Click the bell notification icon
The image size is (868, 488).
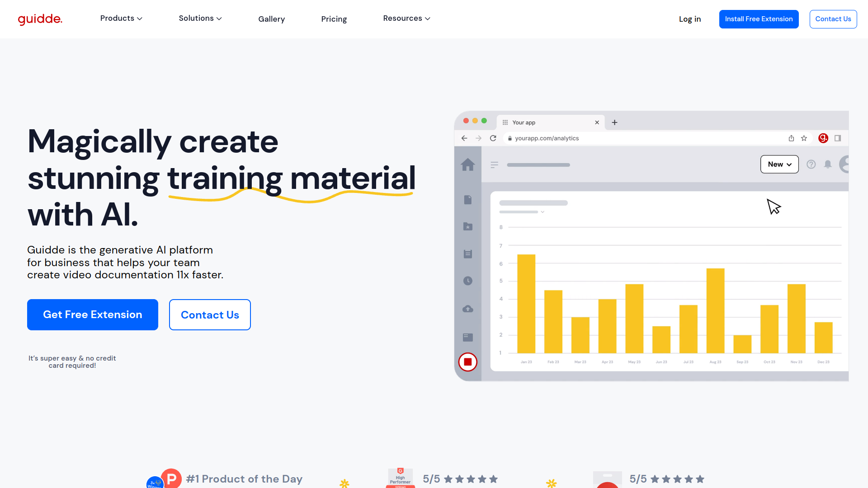[828, 164]
